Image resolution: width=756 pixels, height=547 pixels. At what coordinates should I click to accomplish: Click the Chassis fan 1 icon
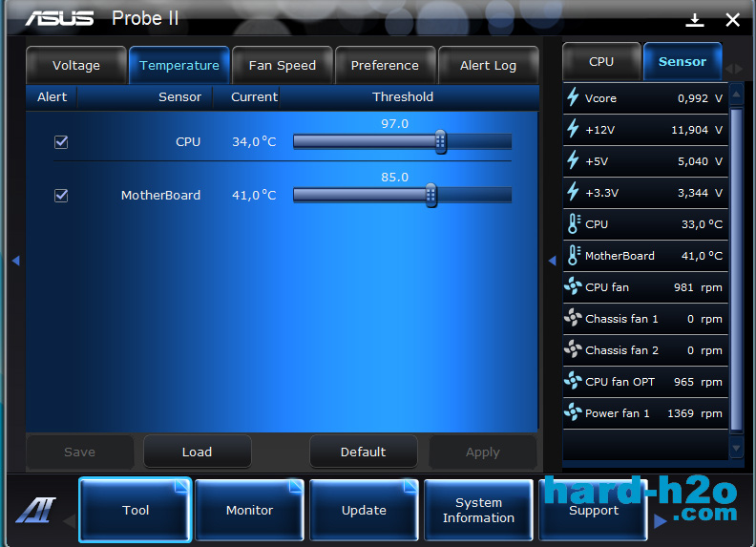click(x=573, y=318)
